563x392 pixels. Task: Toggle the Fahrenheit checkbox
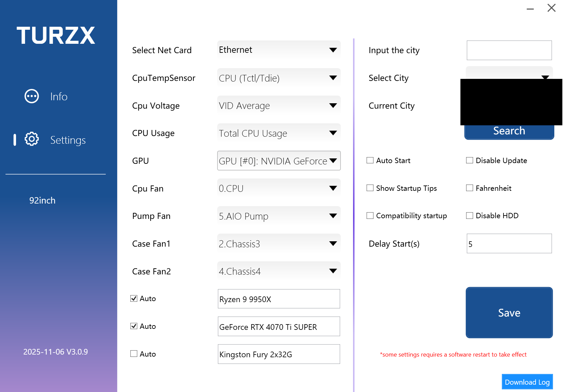click(x=469, y=188)
